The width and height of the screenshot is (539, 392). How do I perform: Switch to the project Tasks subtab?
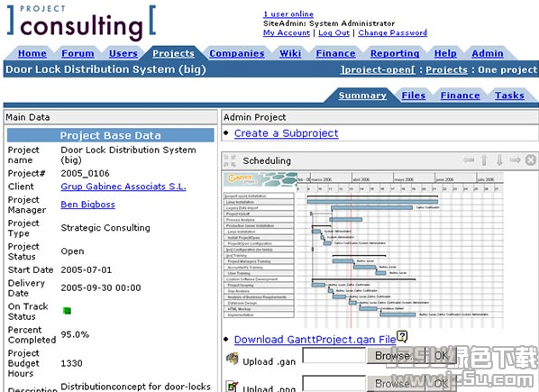point(509,96)
